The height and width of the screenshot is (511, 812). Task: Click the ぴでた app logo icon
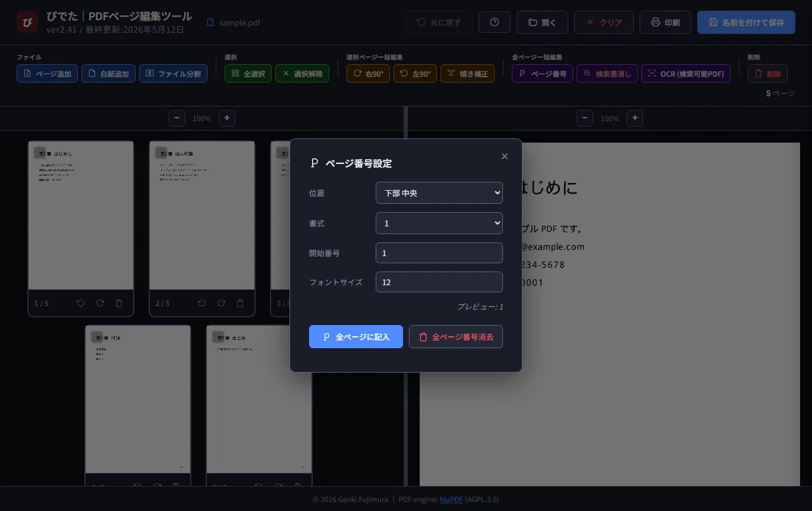coord(27,22)
